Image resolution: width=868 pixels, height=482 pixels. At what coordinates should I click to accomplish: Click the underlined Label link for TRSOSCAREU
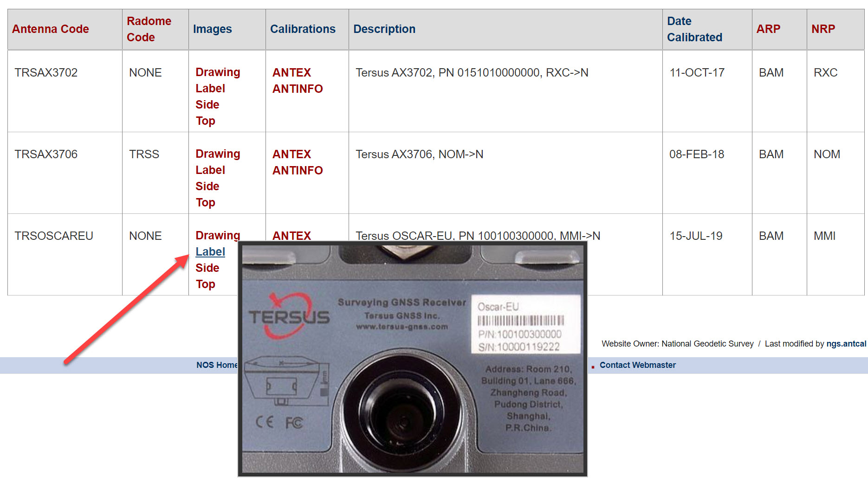tap(210, 252)
